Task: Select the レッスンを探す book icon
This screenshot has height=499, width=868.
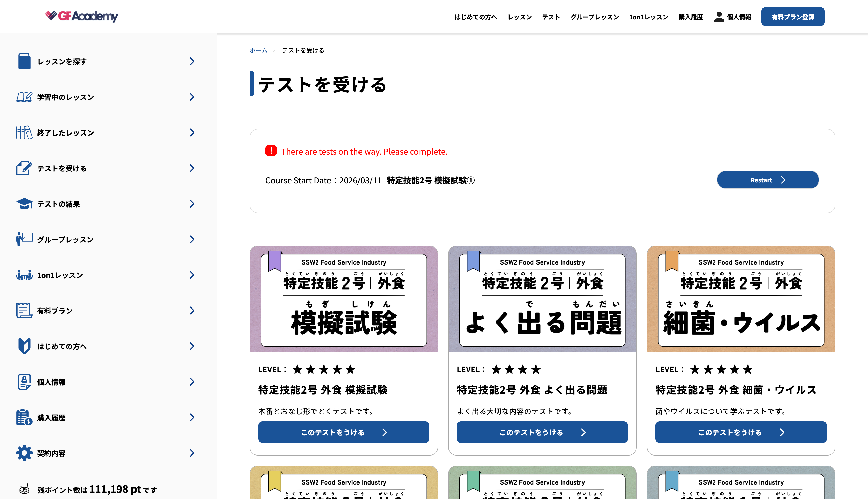Action: click(24, 61)
